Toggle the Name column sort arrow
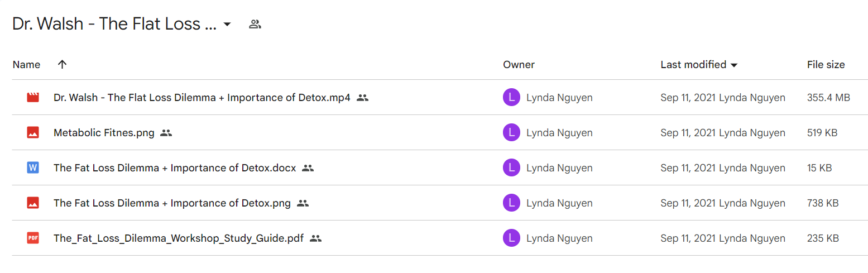The width and height of the screenshot is (868, 273). click(x=63, y=64)
